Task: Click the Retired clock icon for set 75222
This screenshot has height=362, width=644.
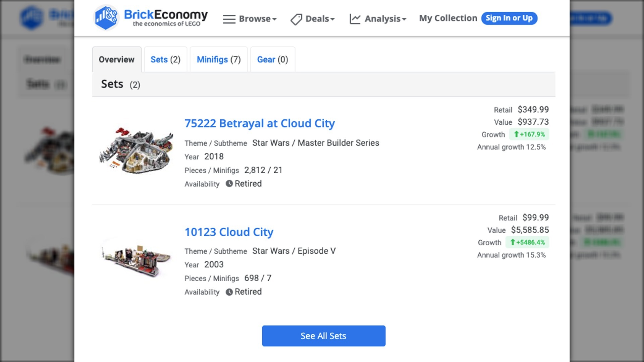Action: coord(229,184)
